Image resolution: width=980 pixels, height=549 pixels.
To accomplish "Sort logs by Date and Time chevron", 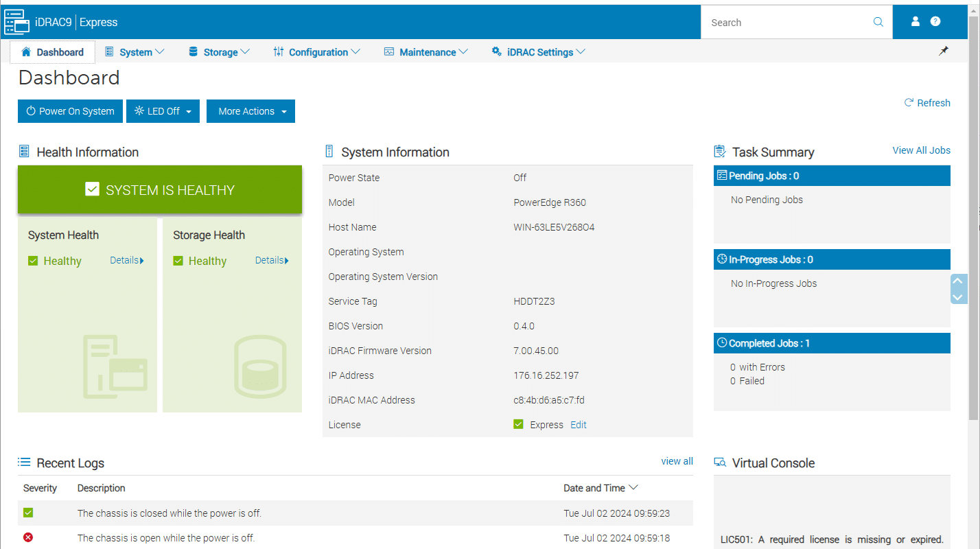I will [x=633, y=488].
